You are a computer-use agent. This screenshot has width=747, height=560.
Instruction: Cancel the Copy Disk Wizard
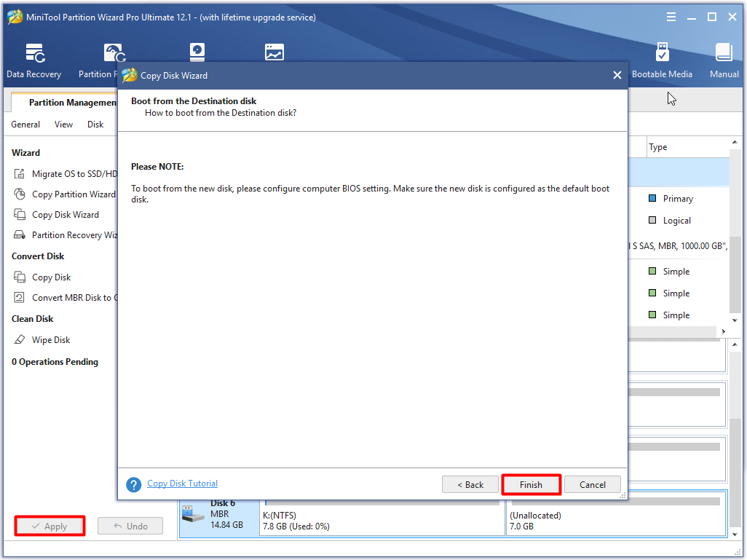click(592, 485)
